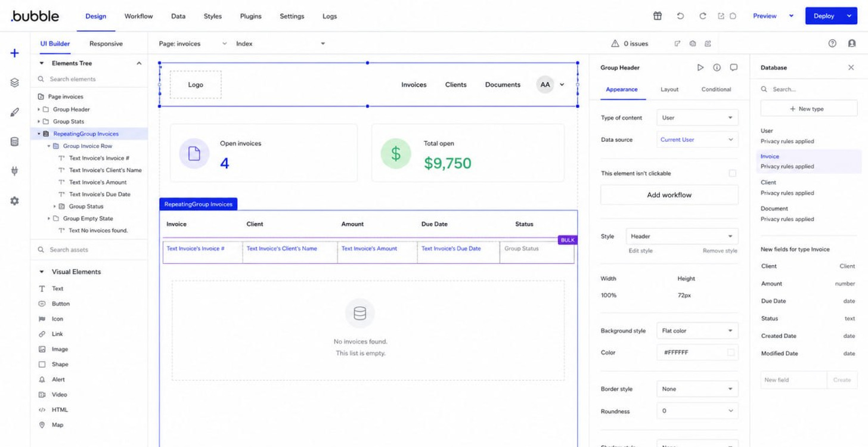The image size is (868, 447).
Task: Click the Edit style link
Action: tap(640, 251)
